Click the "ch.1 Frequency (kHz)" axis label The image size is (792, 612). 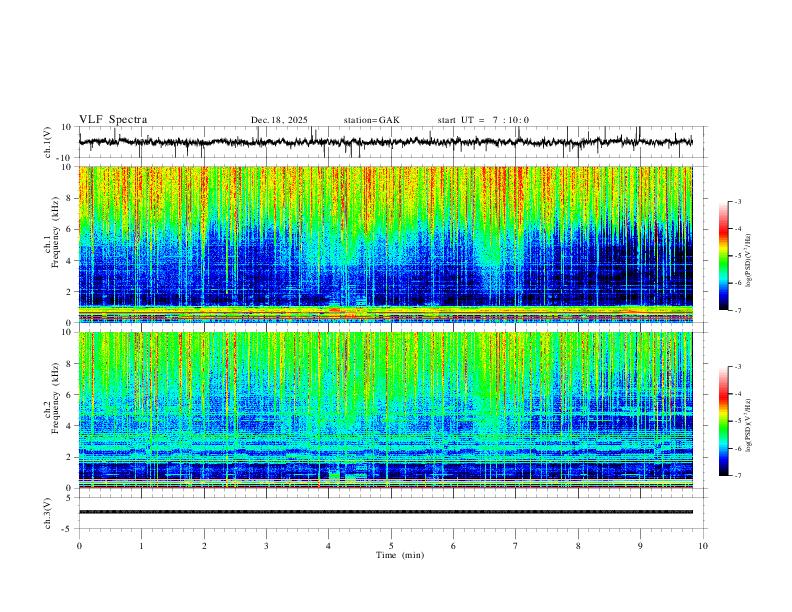click(52, 232)
